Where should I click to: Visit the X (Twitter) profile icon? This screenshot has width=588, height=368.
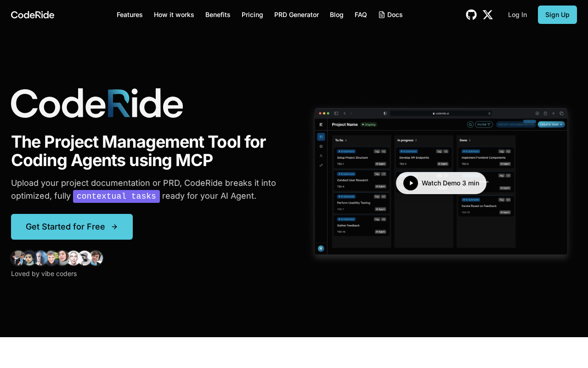point(488,15)
